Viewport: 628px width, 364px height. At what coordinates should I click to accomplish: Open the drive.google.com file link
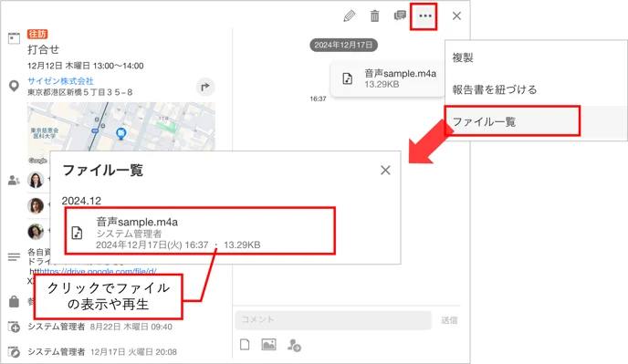99,271
